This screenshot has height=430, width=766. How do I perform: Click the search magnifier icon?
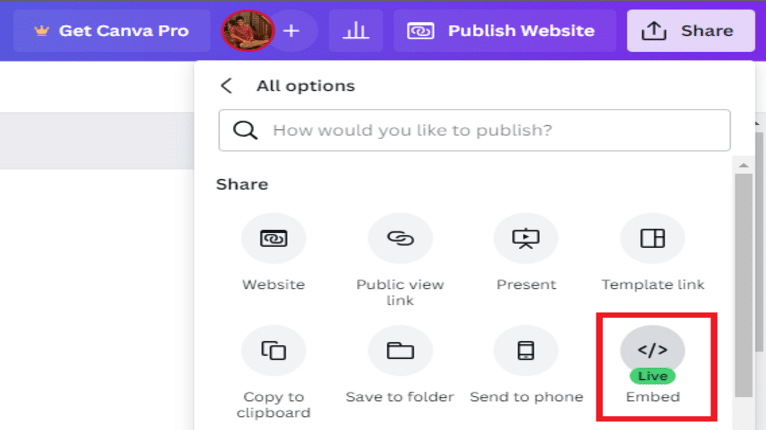244,130
